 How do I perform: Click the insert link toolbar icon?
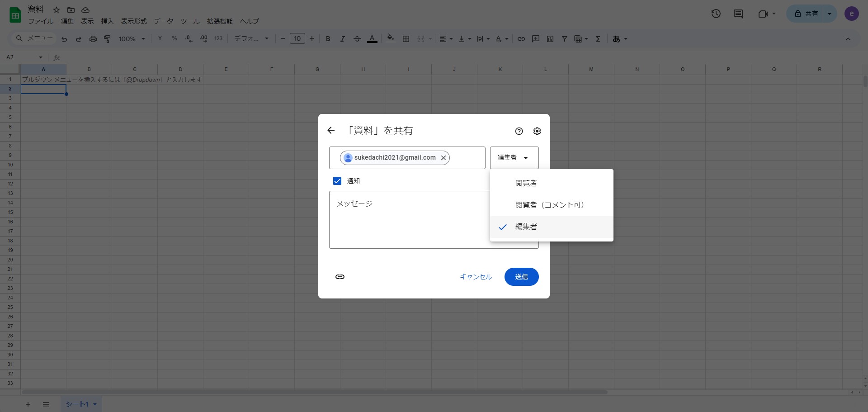521,39
